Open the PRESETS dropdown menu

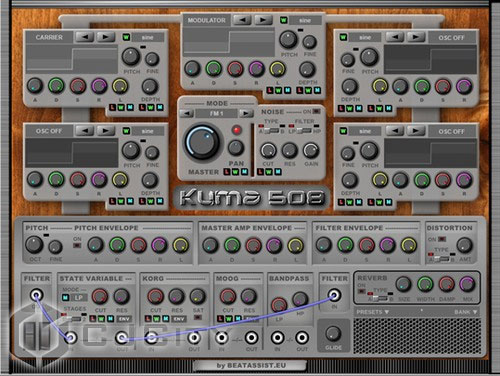pos(373,312)
